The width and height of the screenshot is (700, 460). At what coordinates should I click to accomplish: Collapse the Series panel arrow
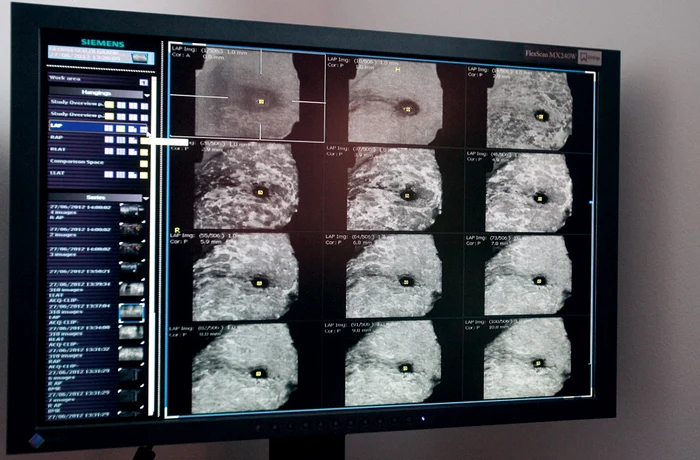(147, 197)
